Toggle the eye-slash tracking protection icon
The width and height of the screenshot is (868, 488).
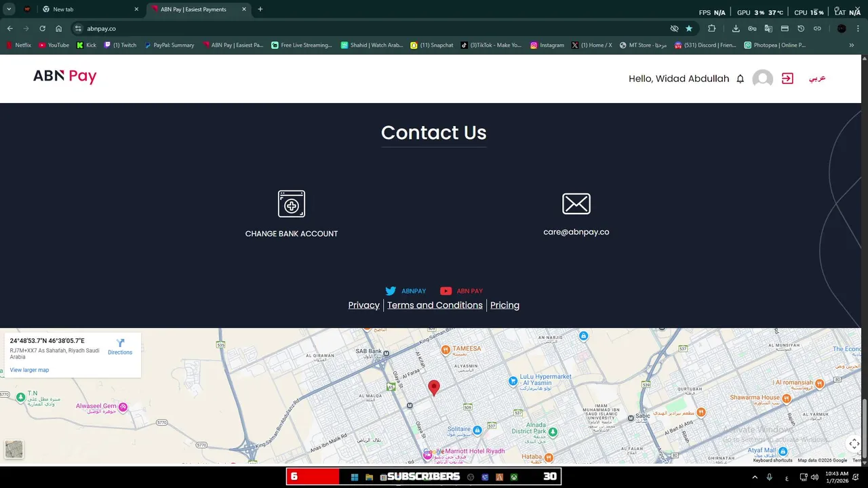tap(674, 28)
